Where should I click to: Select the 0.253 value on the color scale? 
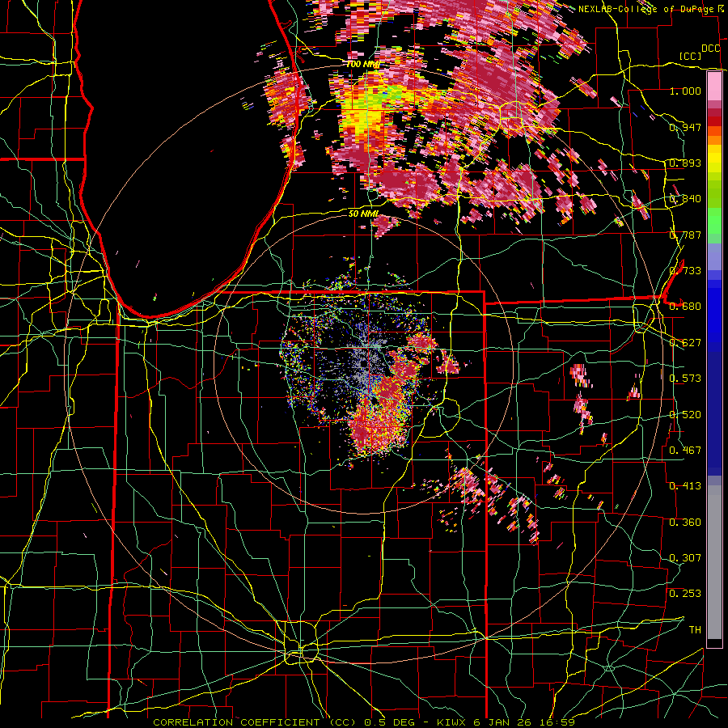[685, 594]
